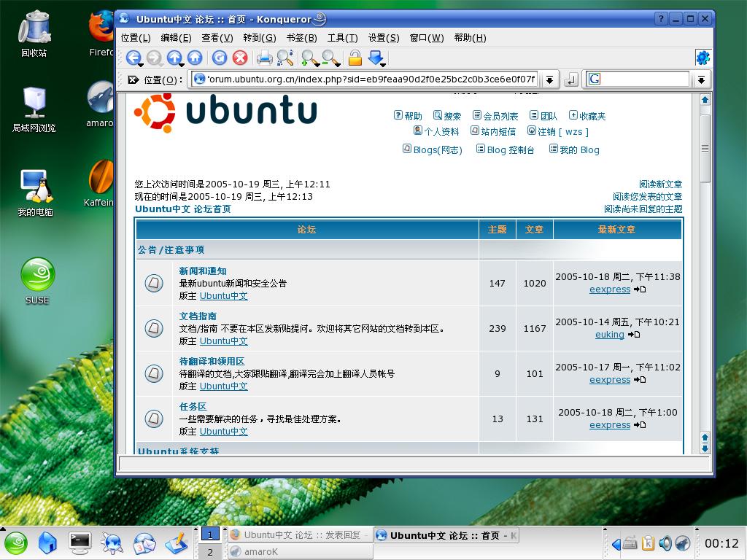Stop loading with the red Stop icon

(x=240, y=58)
